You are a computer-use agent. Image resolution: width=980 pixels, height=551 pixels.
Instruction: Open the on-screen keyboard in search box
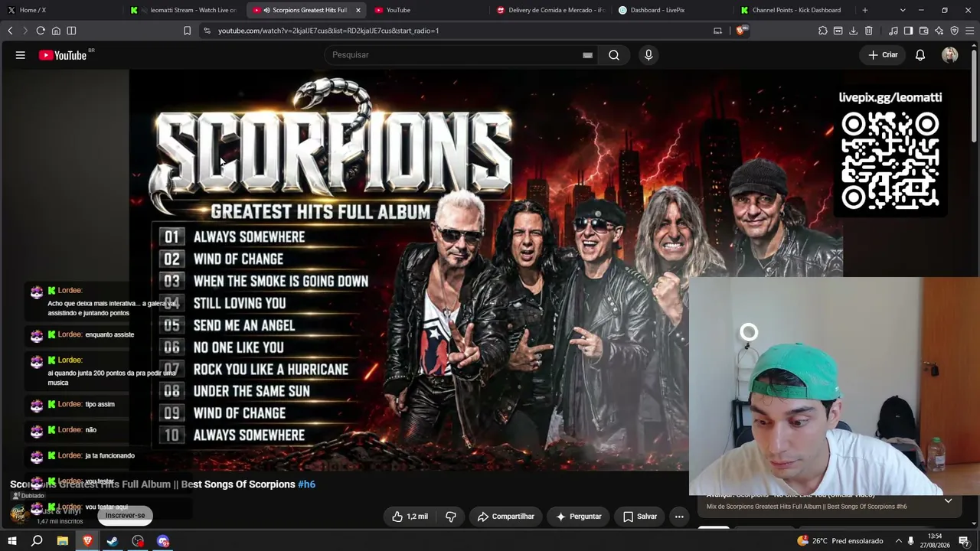point(587,55)
